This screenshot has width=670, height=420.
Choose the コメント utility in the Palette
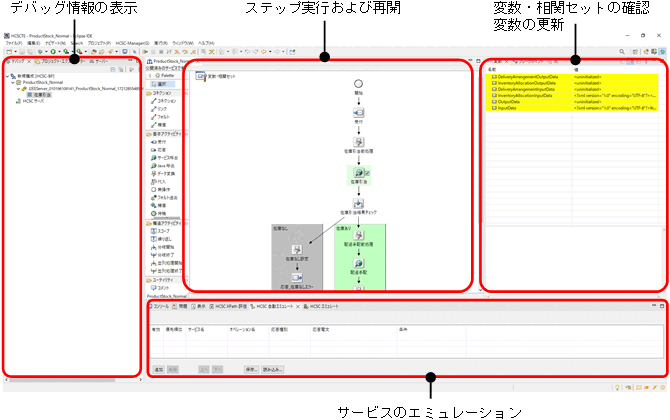[160, 288]
